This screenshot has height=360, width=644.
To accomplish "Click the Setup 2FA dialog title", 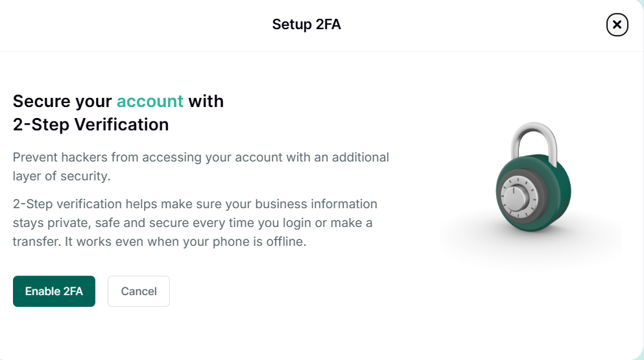I will 306,24.
